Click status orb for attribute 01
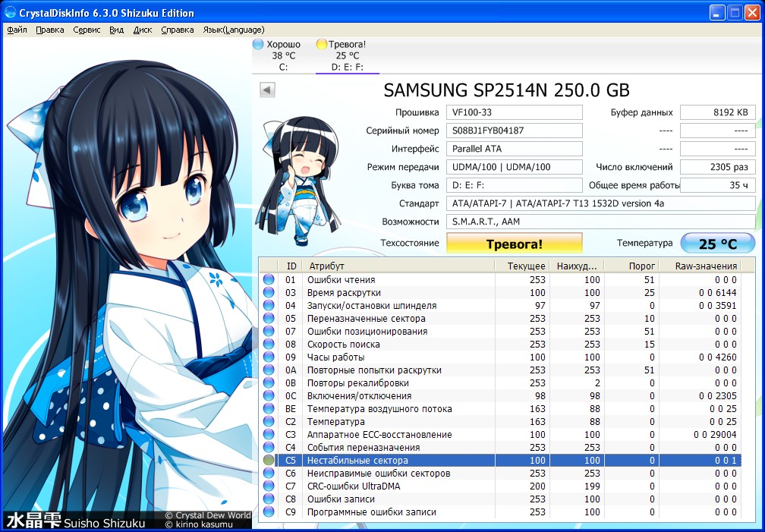This screenshot has width=765, height=532. point(269,280)
